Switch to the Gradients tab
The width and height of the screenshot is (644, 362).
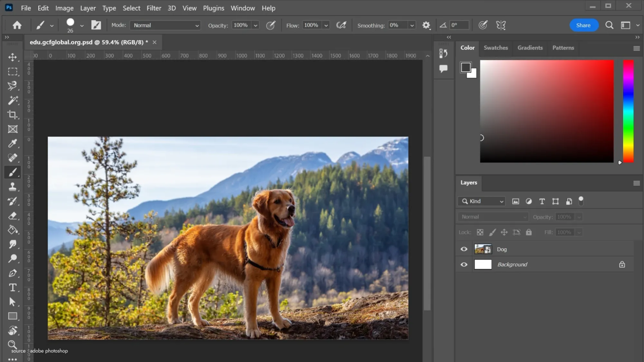tap(530, 48)
